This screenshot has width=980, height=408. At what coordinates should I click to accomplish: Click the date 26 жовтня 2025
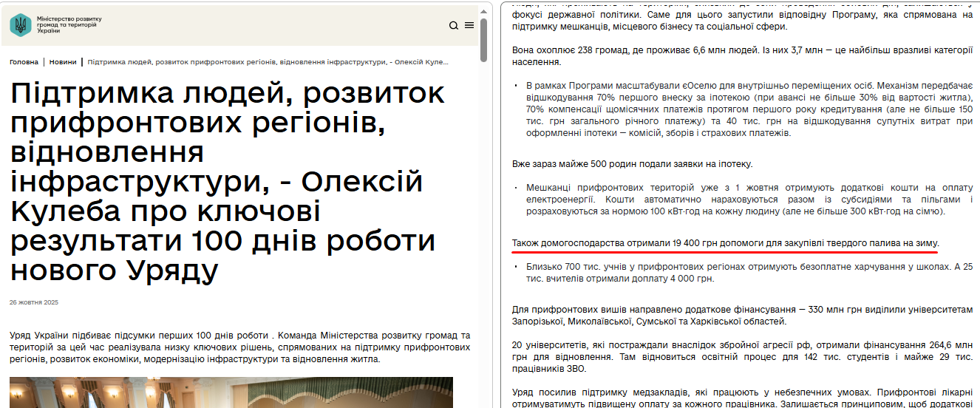pyautogui.click(x=34, y=303)
